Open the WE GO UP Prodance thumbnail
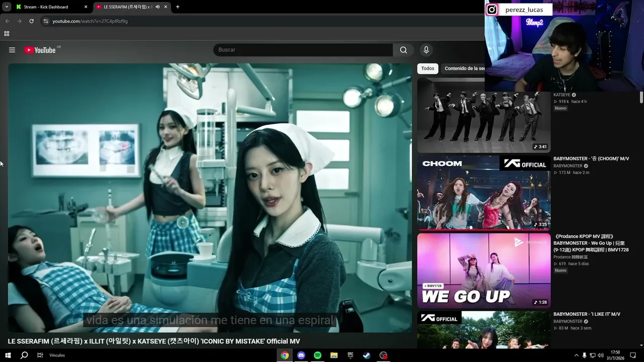The image size is (644, 362). (x=484, y=270)
